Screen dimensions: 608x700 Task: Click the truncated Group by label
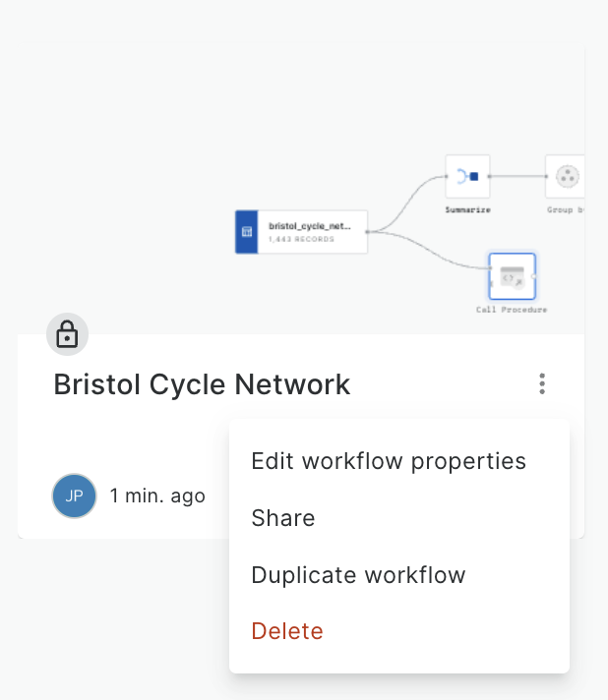(x=567, y=209)
